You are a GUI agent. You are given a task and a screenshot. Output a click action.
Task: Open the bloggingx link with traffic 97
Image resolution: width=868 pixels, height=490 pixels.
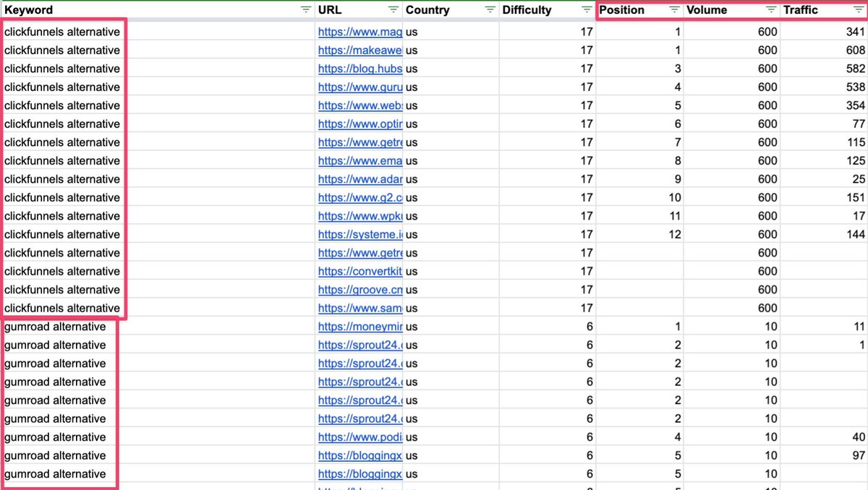pyautogui.click(x=359, y=455)
